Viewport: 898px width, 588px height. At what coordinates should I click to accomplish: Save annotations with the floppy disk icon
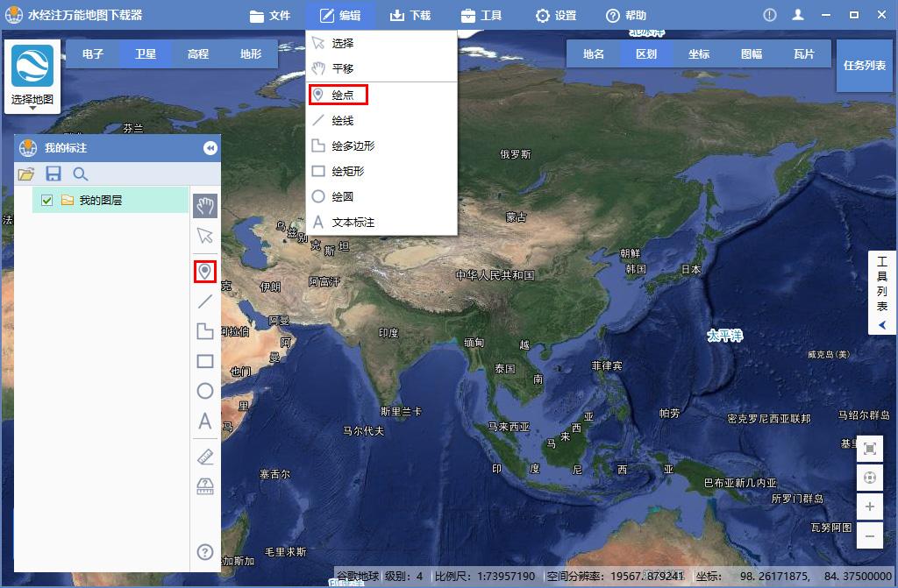click(x=53, y=174)
